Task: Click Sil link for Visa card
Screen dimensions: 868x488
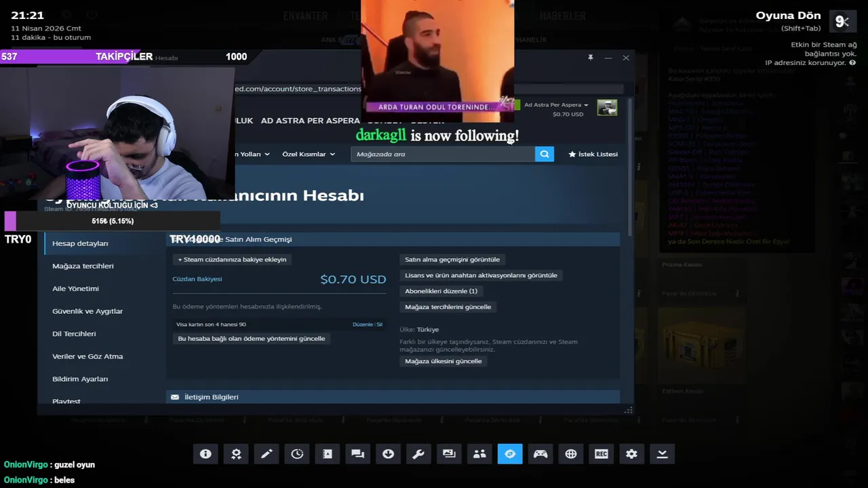Action: (380, 325)
